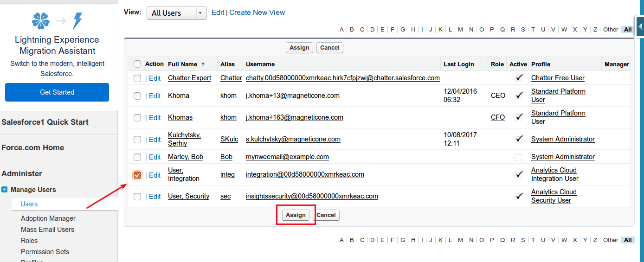Click the Full Name sort arrow
This screenshot has width=644, height=262.
(203, 64)
